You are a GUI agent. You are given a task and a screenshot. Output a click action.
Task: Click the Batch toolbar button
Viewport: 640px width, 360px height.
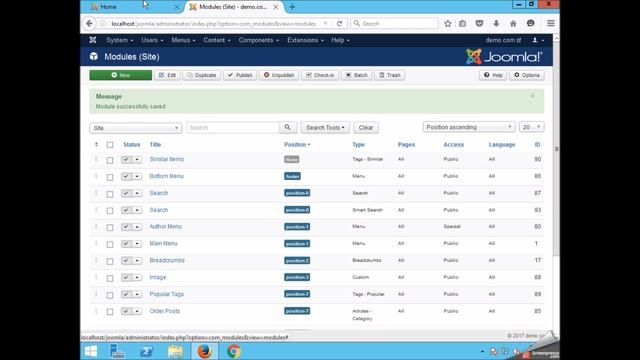[x=357, y=75]
